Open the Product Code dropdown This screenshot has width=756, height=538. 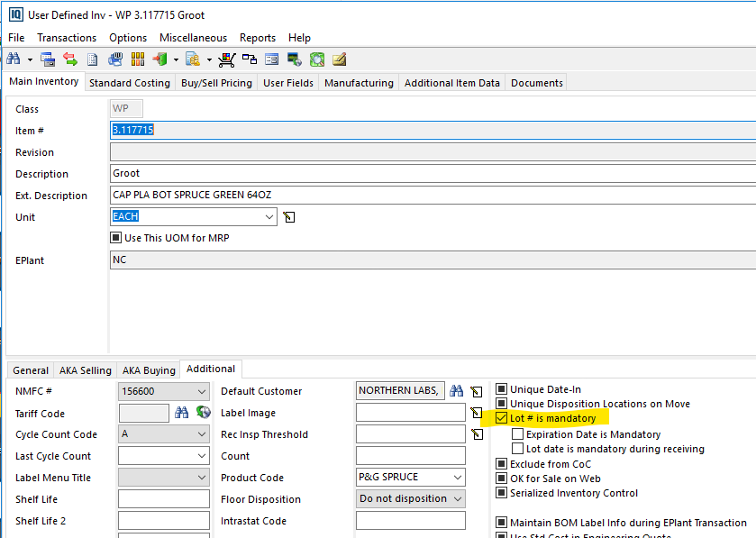(x=458, y=478)
